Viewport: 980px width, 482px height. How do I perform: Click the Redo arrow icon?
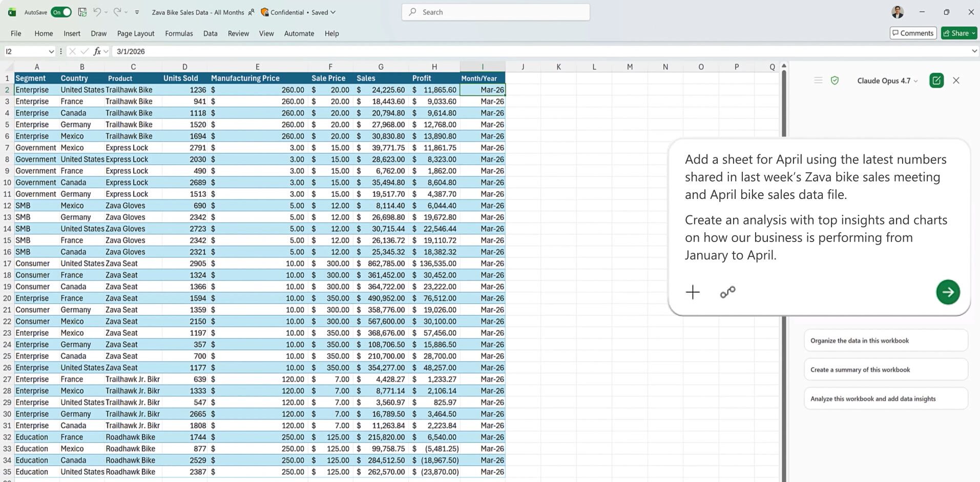117,12
